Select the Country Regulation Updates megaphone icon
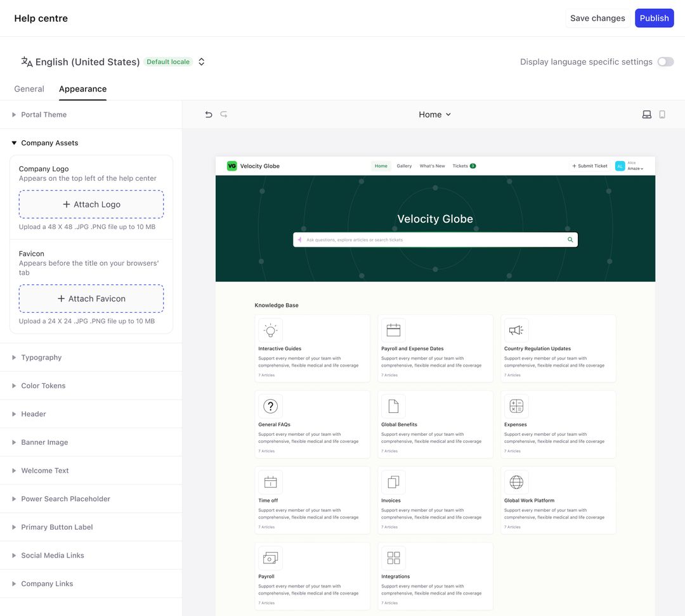Image resolution: width=685 pixels, height=616 pixels. click(516, 330)
